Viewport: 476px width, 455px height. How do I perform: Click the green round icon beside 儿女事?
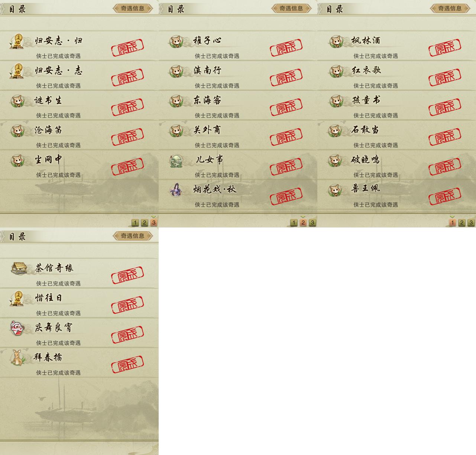pos(176,161)
